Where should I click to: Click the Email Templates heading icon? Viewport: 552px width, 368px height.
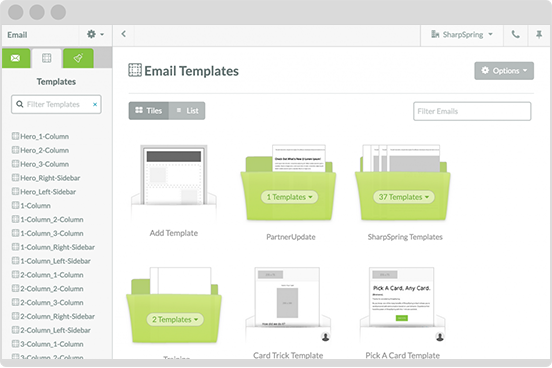pyautogui.click(x=135, y=70)
